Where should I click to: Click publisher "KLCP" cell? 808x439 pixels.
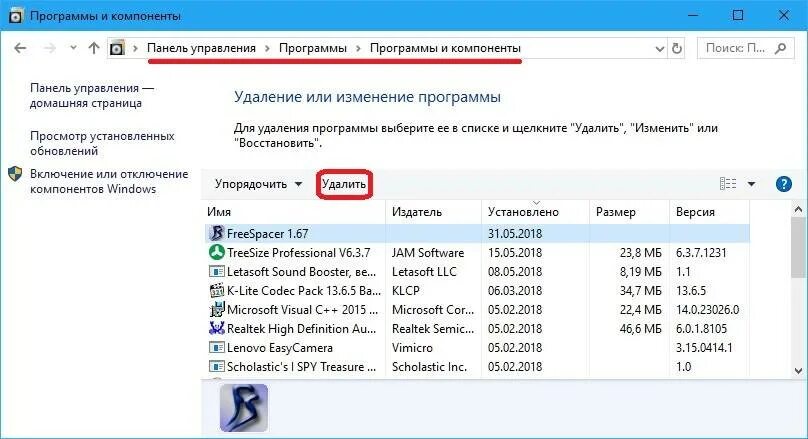[406, 291]
